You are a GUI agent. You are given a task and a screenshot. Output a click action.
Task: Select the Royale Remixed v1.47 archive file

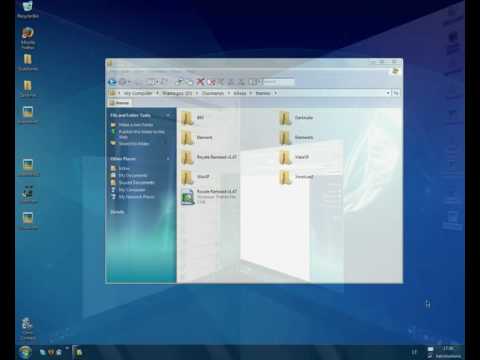[209, 196]
